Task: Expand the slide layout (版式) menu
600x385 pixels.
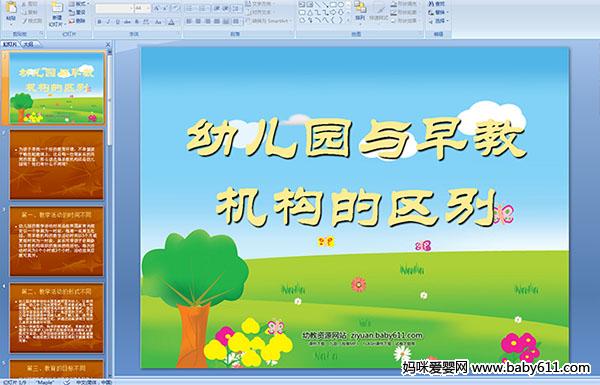Action: click(78, 4)
